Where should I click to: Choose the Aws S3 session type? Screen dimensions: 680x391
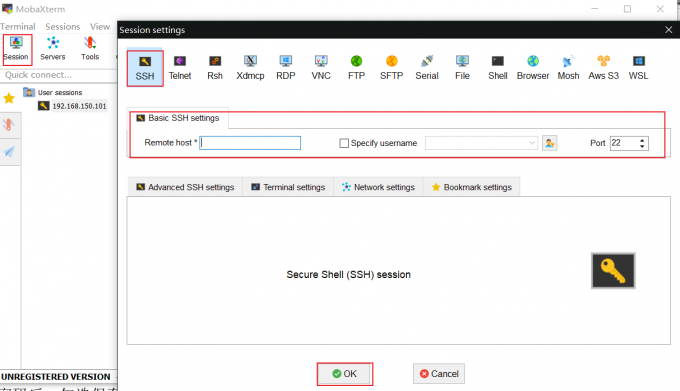coord(604,68)
